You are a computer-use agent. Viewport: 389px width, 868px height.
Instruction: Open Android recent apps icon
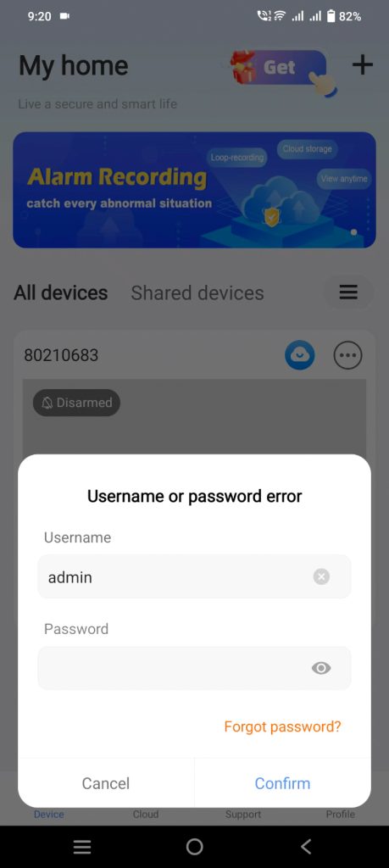click(82, 847)
